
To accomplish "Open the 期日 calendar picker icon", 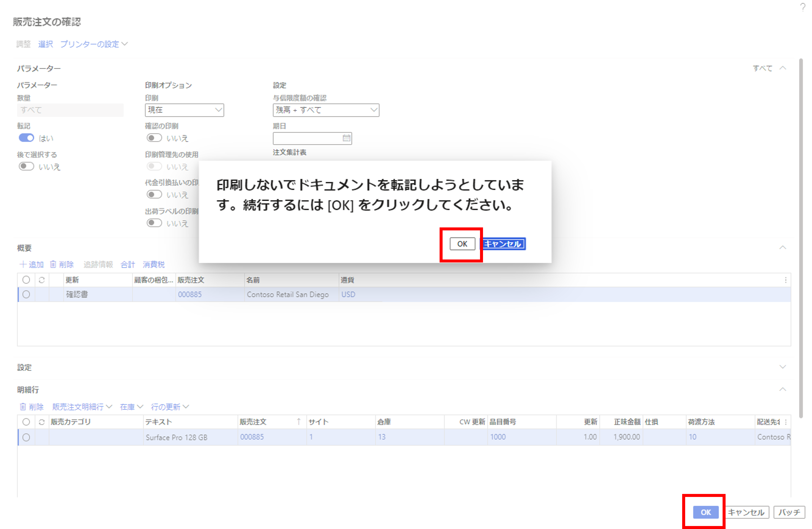I will (x=346, y=138).
